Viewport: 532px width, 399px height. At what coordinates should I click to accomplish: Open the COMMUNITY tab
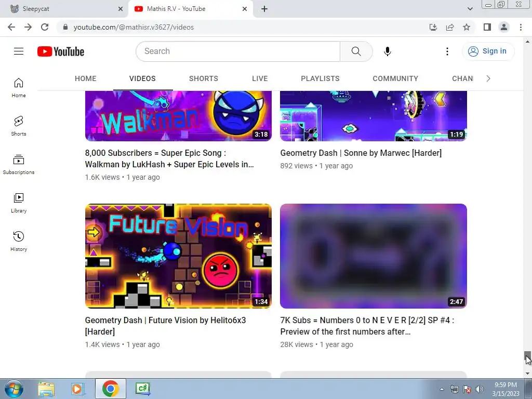coord(395,79)
